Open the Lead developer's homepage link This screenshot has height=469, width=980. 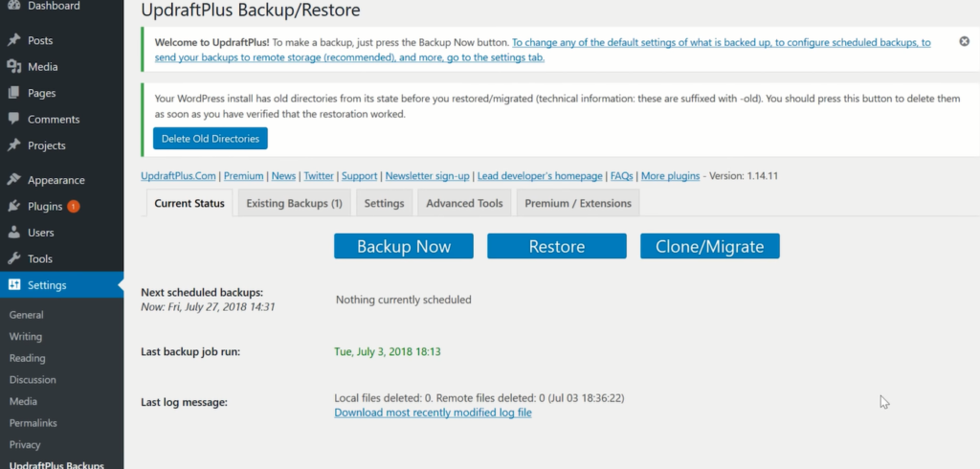pos(540,176)
